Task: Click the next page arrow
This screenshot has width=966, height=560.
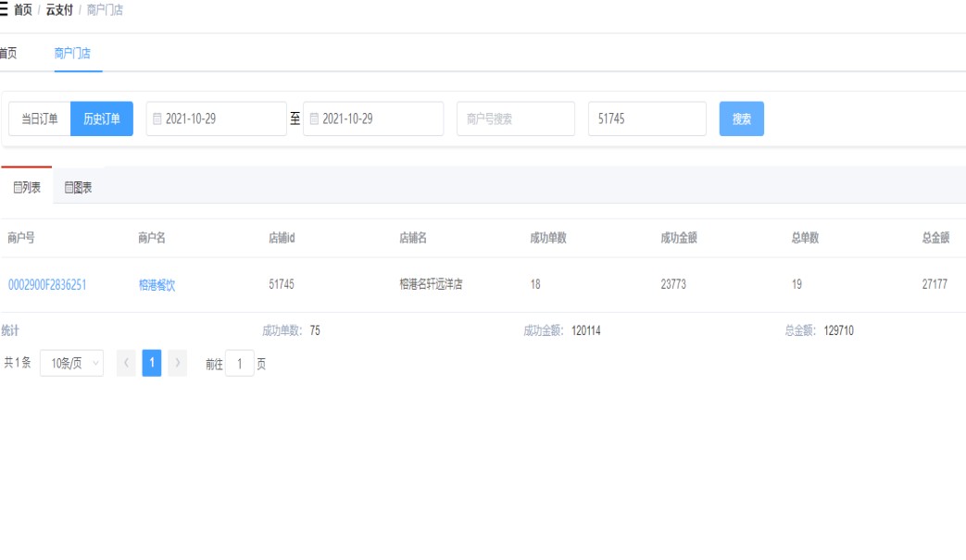Action: tap(177, 363)
